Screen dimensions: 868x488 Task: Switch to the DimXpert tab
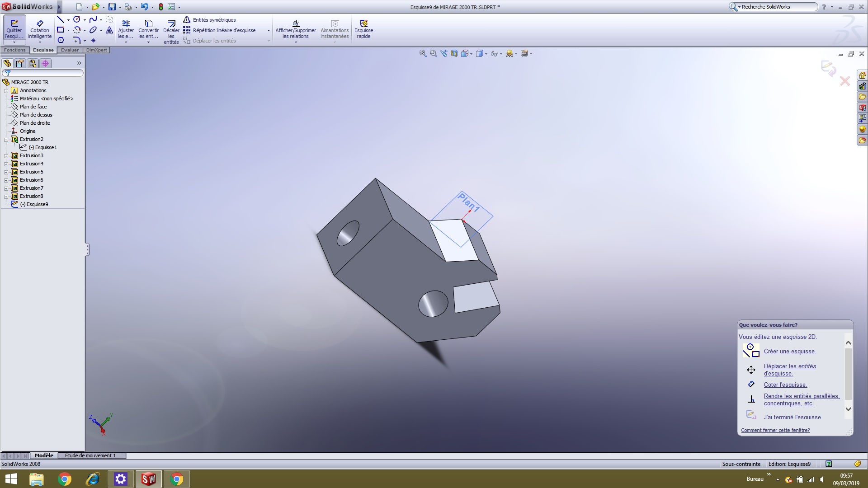point(96,50)
